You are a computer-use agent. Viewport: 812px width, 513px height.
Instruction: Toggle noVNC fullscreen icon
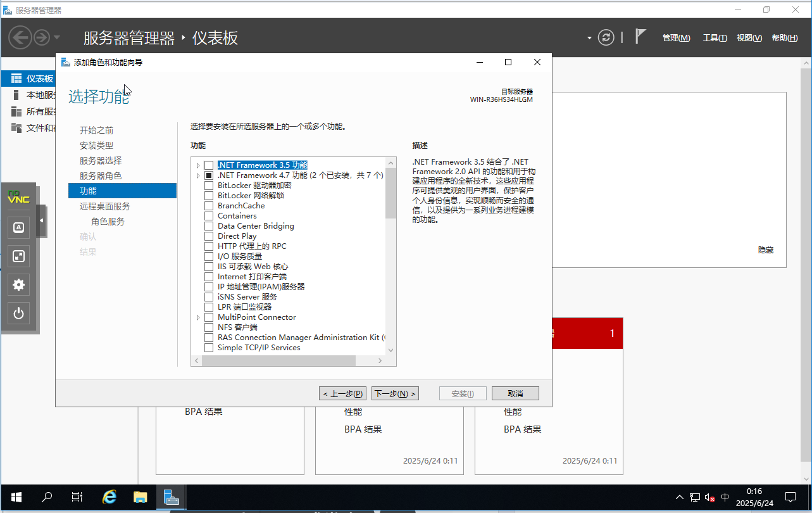click(x=18, y=256)
